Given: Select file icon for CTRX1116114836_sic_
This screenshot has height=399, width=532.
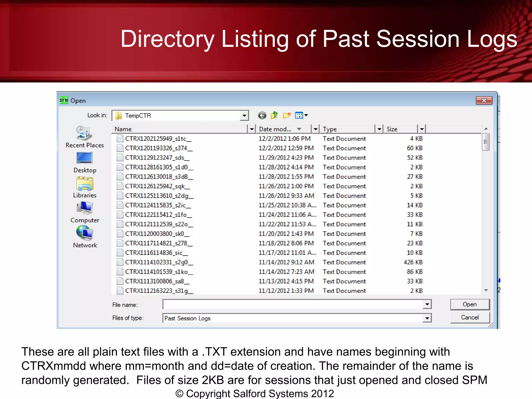Looking at the screenshot, I should (120, 252).
